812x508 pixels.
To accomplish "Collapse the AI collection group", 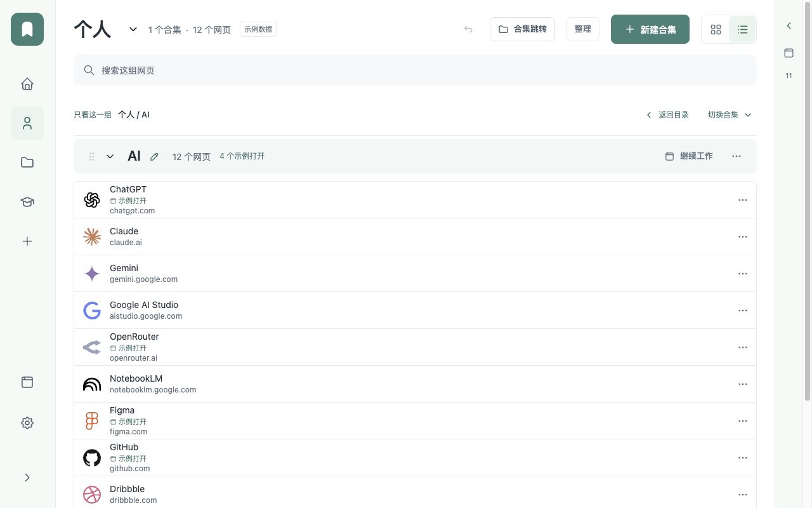I will point(110,156).
